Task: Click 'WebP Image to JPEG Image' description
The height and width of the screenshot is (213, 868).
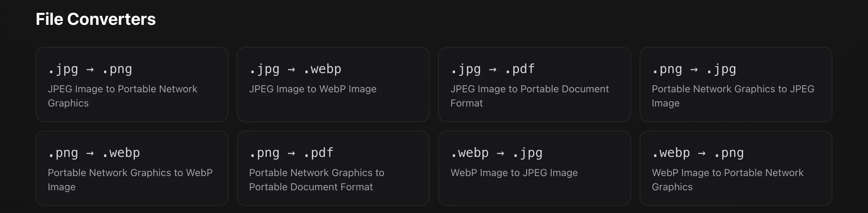Action: point(514,173)
